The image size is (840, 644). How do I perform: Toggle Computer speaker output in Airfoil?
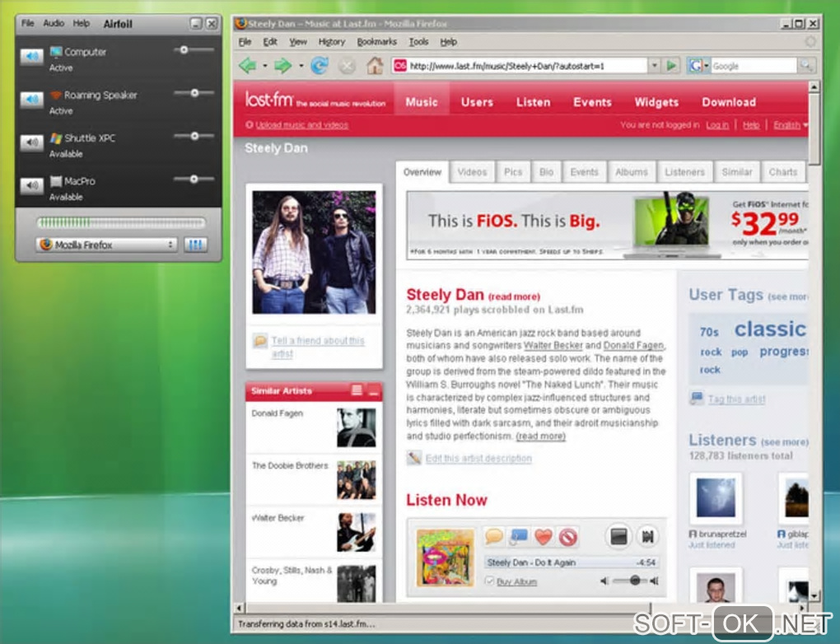[x=31, y=56]
